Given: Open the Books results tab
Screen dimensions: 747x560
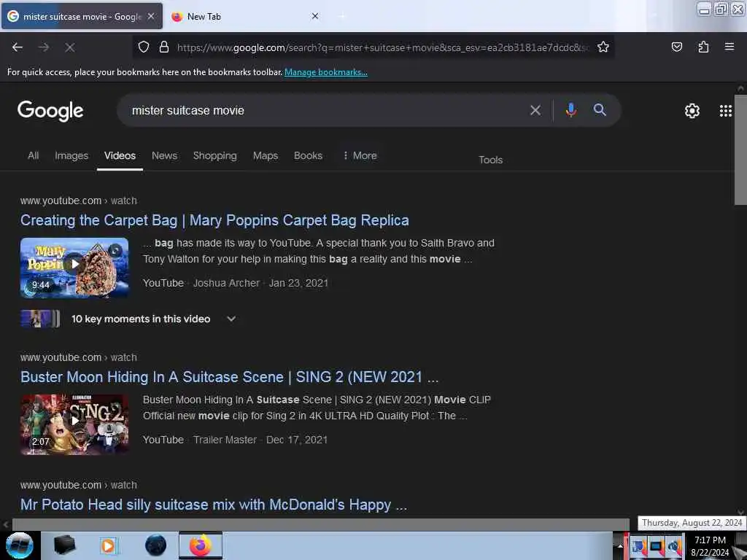Looking at the screenshot, I should pos(308,156).
